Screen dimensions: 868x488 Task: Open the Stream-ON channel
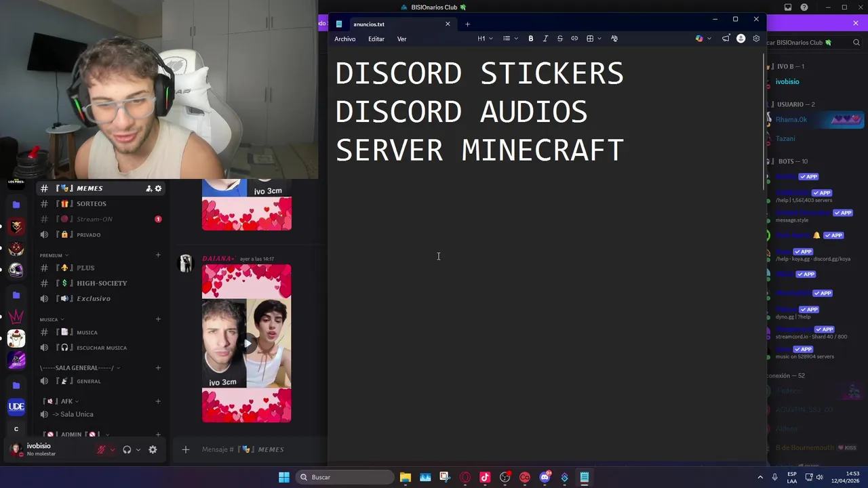coord(101,219)
